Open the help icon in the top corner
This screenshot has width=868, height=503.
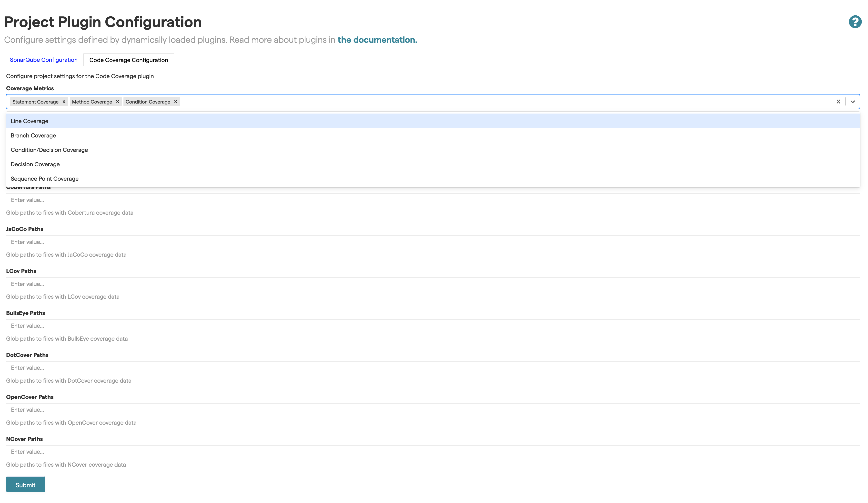pos(855,22)
